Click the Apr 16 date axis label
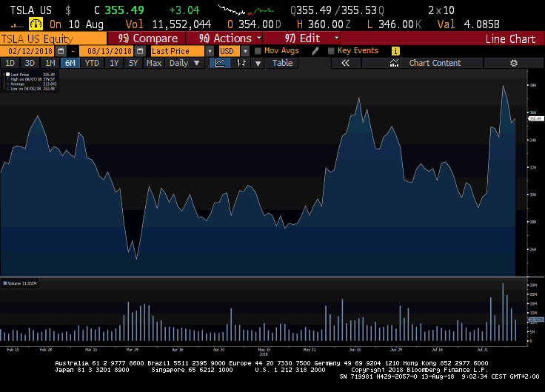The height and width of the screenshot is (392, 545). (177, 350)
